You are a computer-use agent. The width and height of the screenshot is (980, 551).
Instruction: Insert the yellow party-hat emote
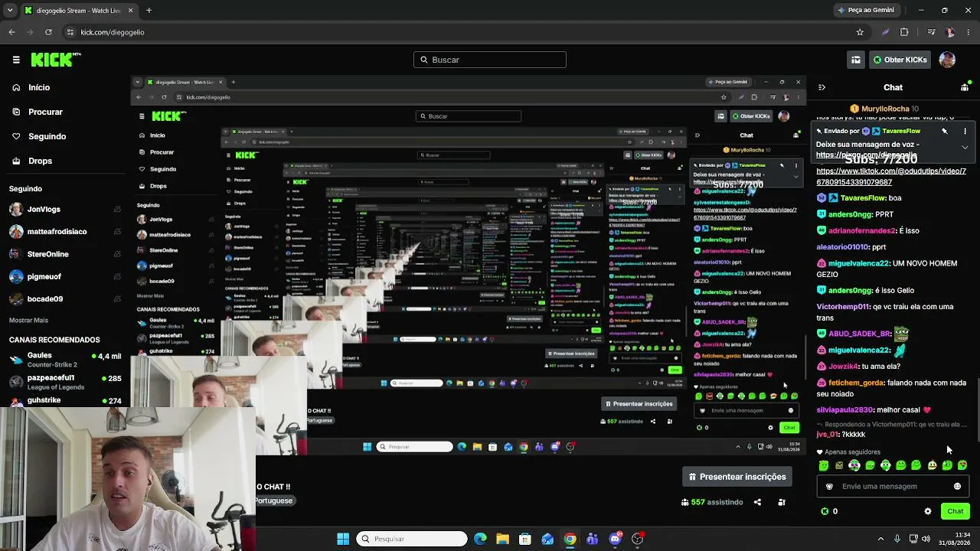click(932, 465)
